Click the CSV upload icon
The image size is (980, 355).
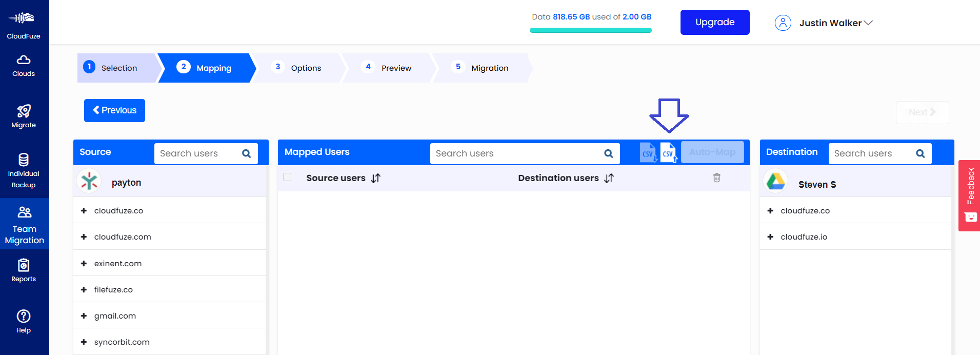point(668,153)
